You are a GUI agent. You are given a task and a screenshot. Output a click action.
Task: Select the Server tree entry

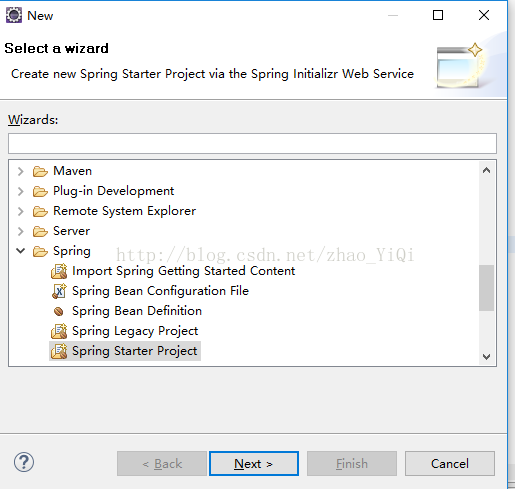pyautogui.click(x=71, y=231)
